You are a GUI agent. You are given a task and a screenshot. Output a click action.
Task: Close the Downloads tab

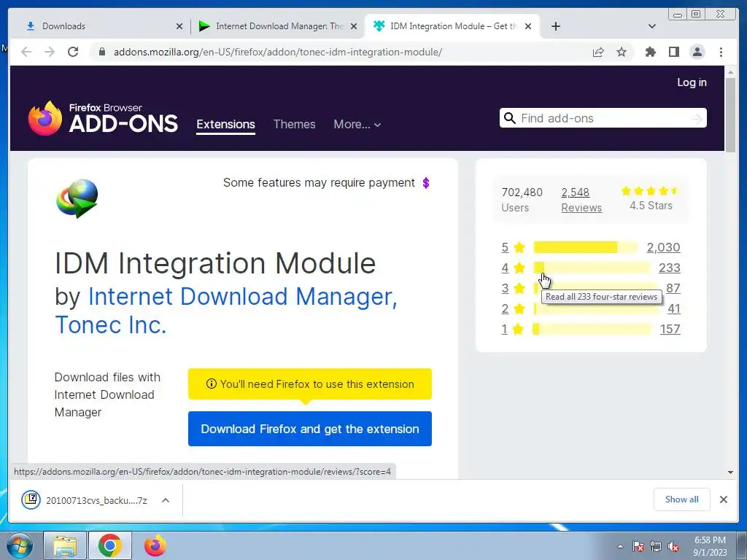pyautogui.click(x=179, y=26)
